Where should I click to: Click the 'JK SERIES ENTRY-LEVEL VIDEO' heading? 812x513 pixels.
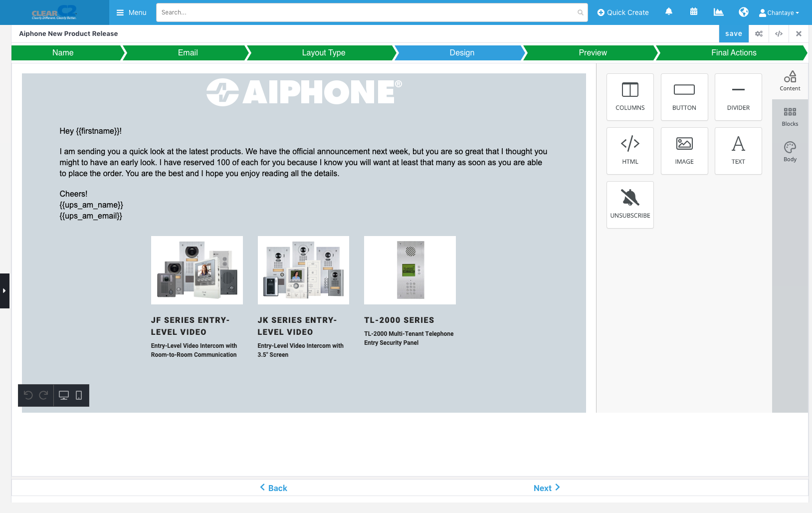[x=297, y=326]
